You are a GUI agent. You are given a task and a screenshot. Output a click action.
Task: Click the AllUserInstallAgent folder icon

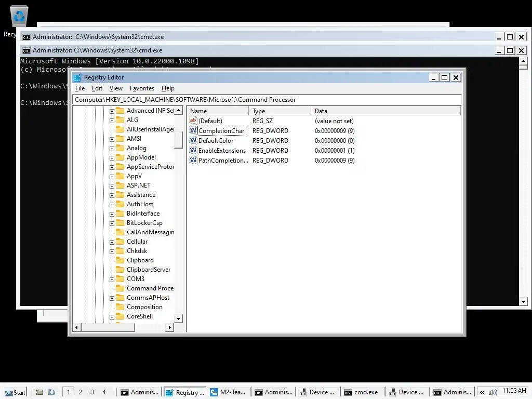point(120,129)
